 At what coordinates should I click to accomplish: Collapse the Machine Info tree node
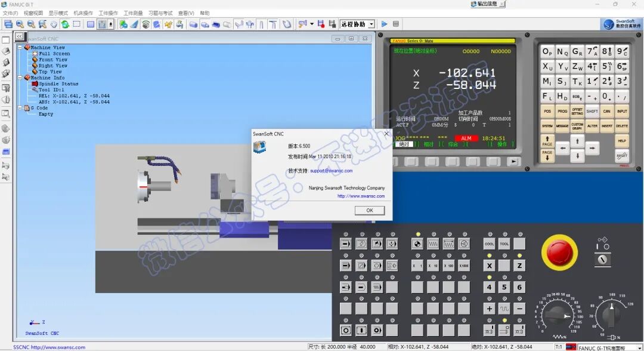pos(20,77)
